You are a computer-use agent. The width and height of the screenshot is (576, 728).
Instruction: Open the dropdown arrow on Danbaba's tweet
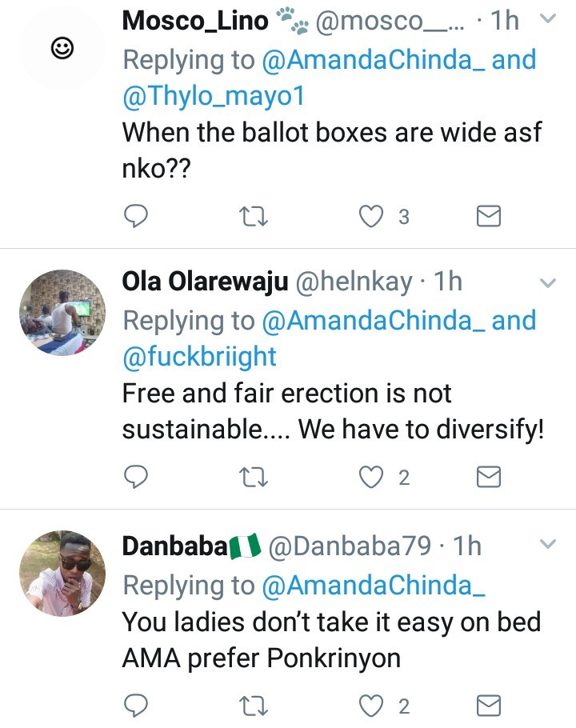(x=548, y=545)
